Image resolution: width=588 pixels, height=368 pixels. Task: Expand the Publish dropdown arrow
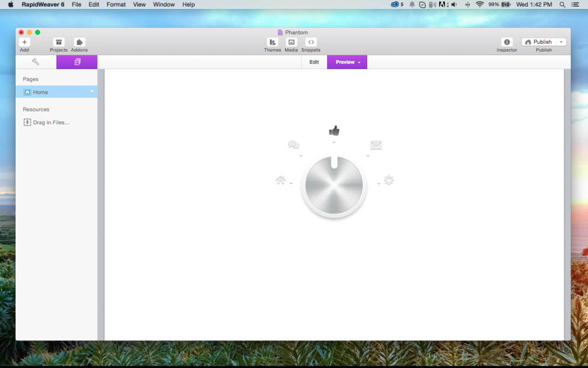coord(561,42)
